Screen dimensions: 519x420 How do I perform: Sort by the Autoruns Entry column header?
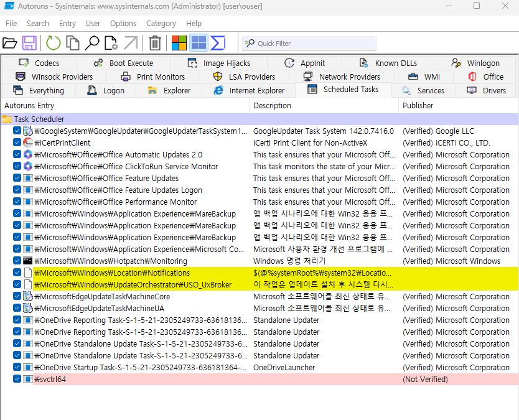125,106
